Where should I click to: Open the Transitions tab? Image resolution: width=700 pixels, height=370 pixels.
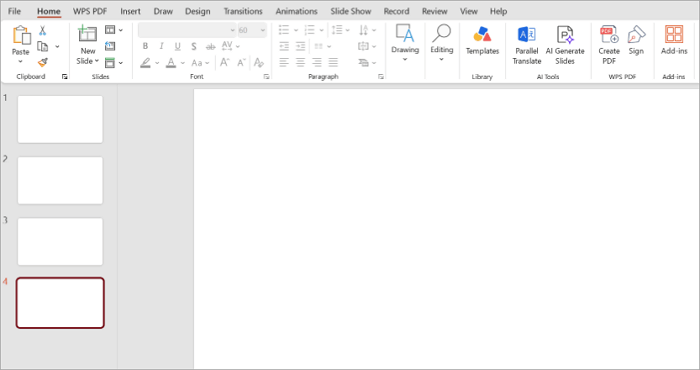pyautogui.click(x=243, y=11)
